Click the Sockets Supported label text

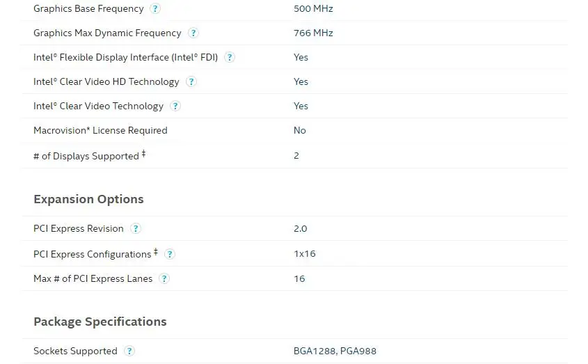pos(75,351)
